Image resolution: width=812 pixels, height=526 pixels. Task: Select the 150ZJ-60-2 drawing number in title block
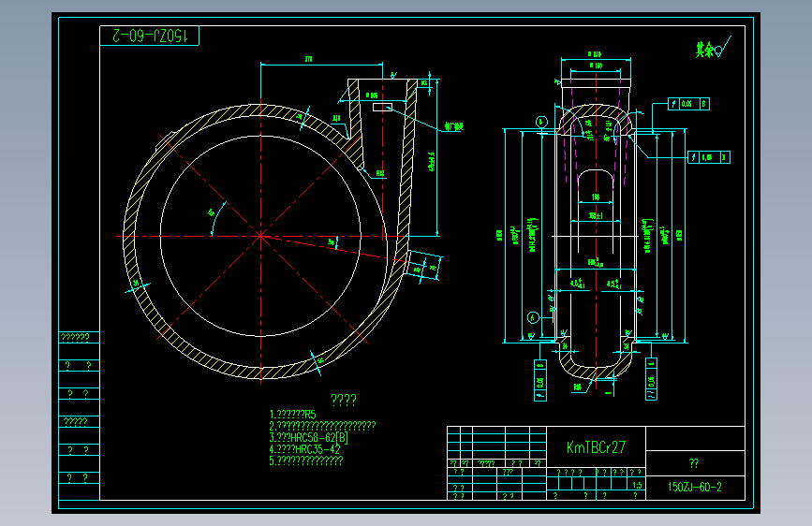[694, 488]
